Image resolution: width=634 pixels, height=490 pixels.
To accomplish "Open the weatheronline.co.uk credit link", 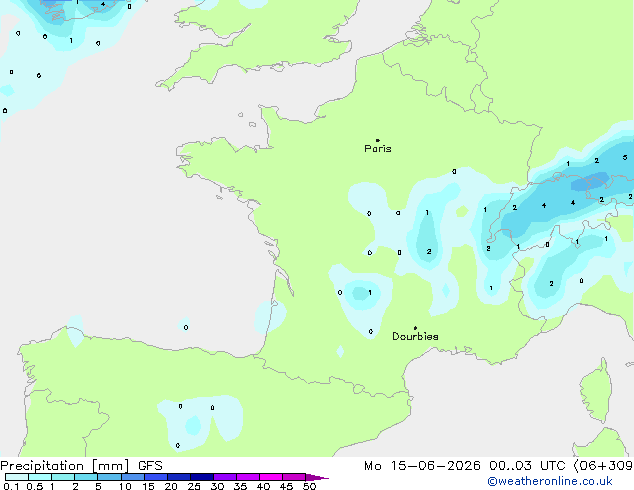I will tap(550, 481).
